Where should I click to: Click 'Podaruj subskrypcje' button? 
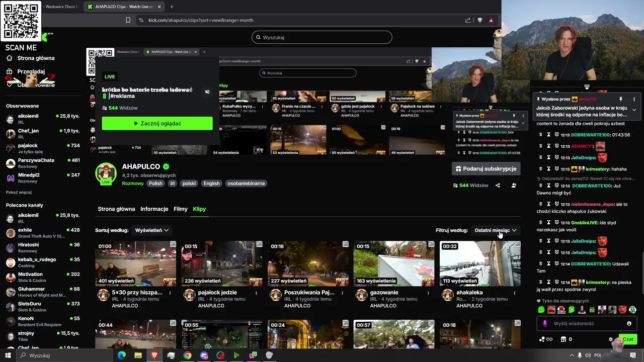486,169
